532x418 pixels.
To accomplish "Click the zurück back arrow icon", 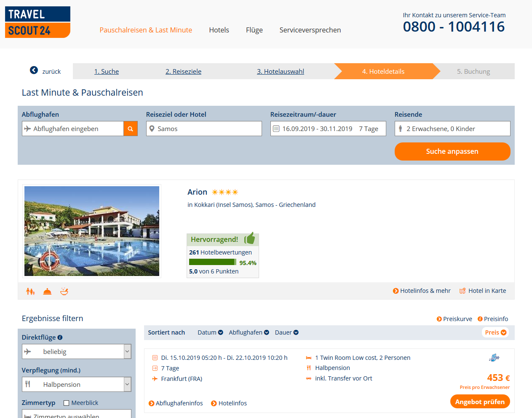I will pyautogui.click(x=34, y=70).
